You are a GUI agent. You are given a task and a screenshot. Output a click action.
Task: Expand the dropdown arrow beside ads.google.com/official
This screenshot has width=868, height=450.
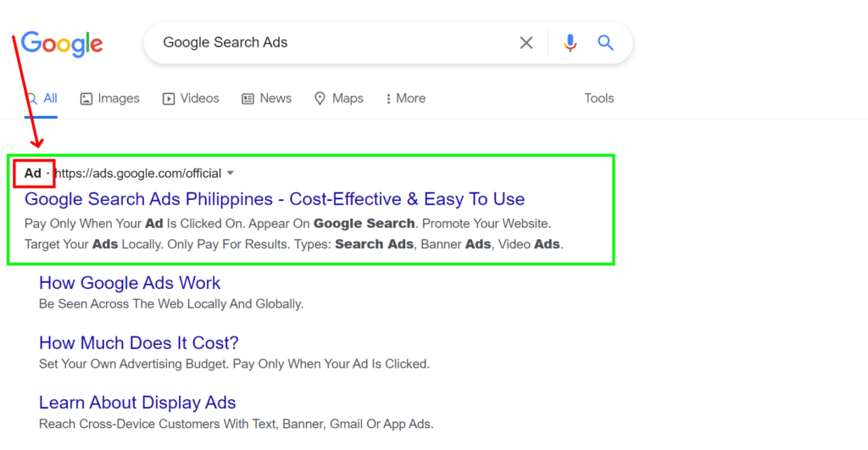(231, 173)
